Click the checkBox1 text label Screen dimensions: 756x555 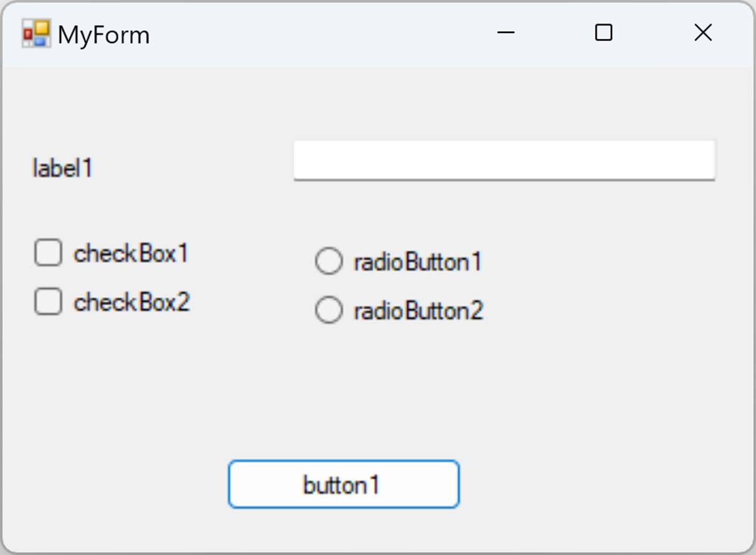point(131,254)
